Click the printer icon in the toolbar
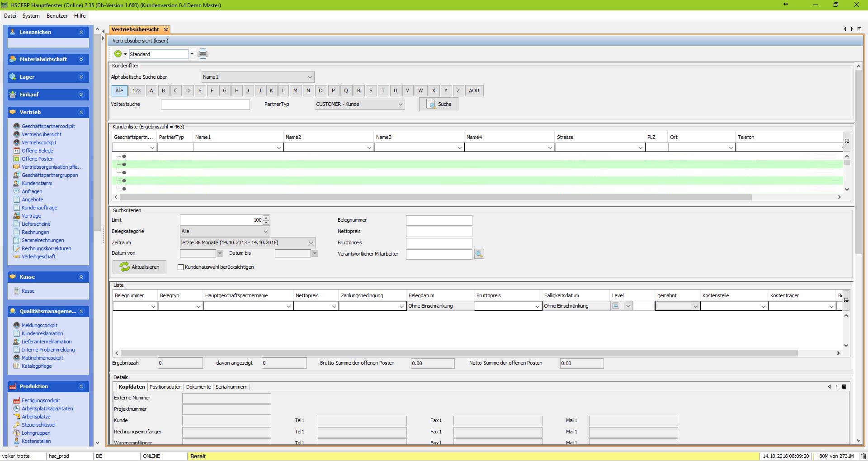This screenshot has width=868, height=461. (203, 54)
